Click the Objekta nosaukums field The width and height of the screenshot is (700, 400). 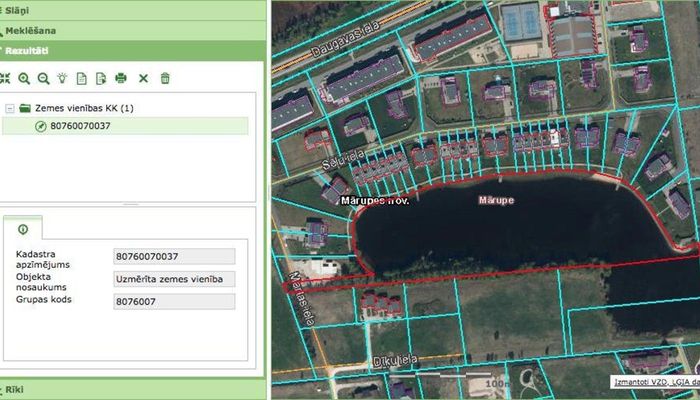click(174, 279)
